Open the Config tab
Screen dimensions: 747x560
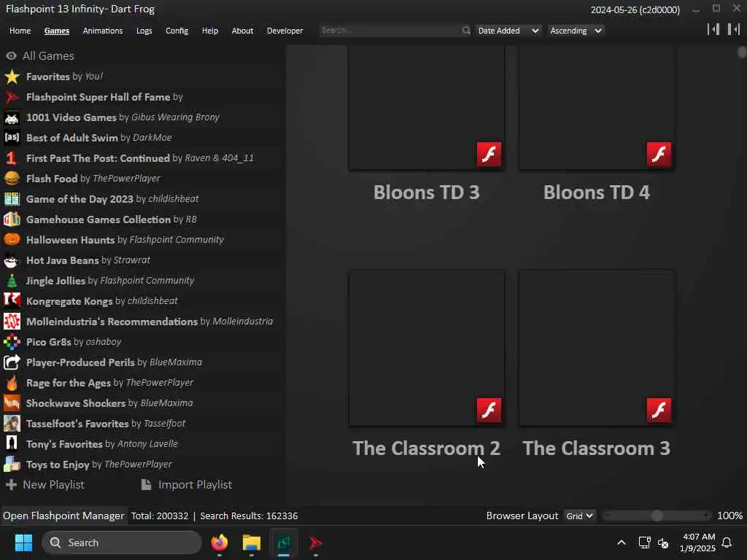click(177, 31)
